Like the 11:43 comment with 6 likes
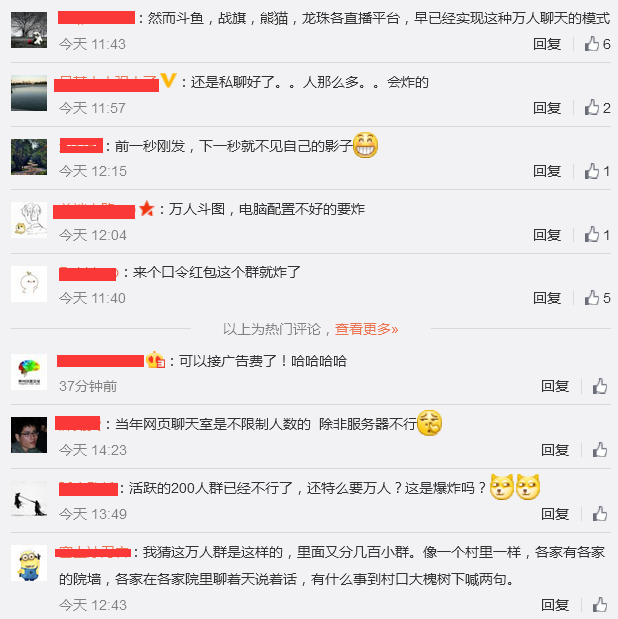618x619 pixels. click(x=597, y=44)
